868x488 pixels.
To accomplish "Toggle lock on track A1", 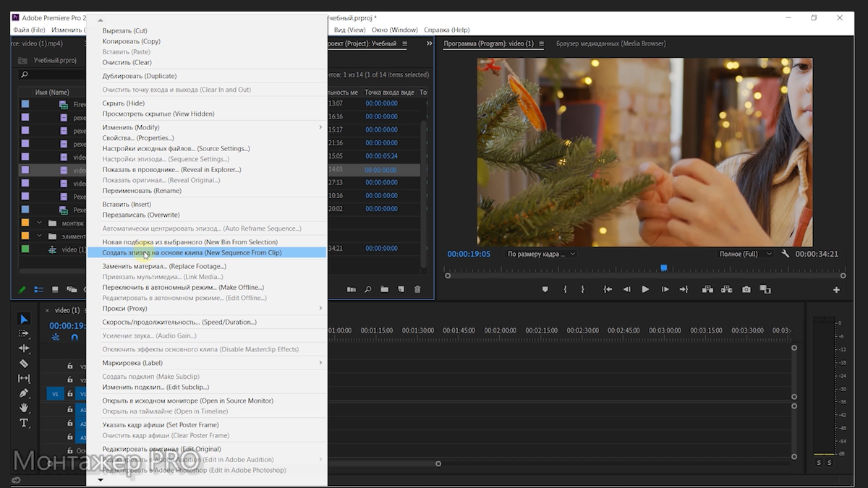I will [70, 409].
